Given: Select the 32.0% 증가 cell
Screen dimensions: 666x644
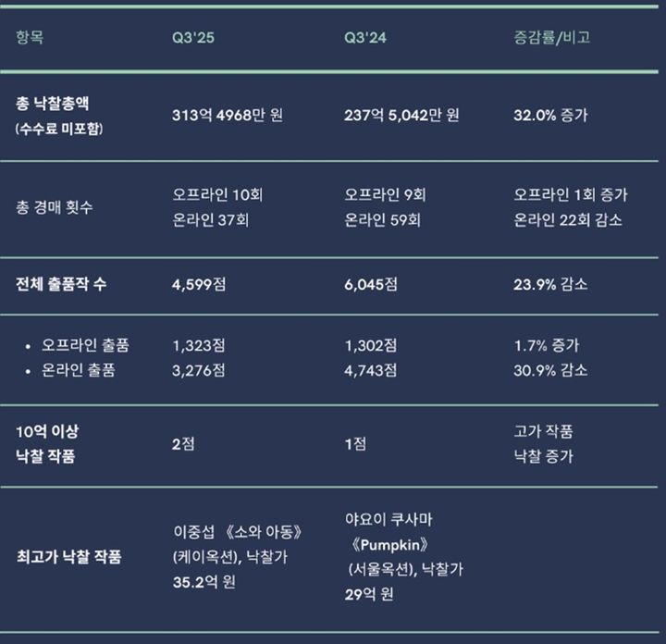Looking at the screenshot, I should (550, 116).
